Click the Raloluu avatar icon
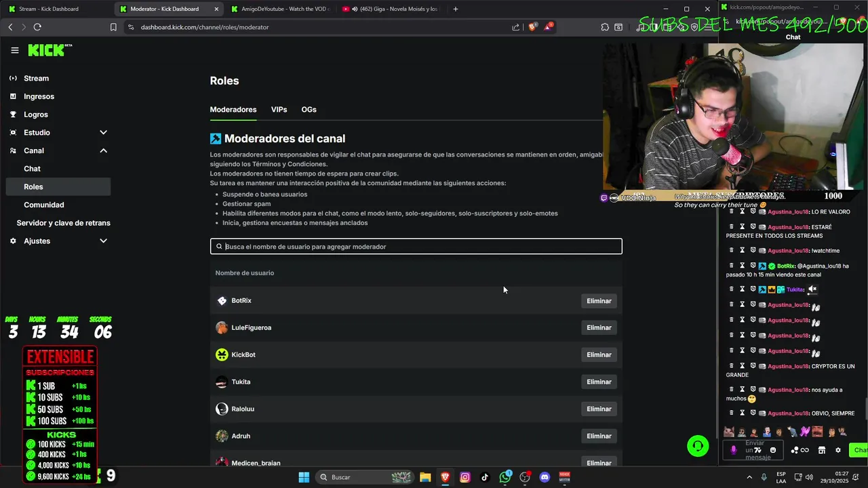This screenshot has width=868, height=488. tap(222, 409)
